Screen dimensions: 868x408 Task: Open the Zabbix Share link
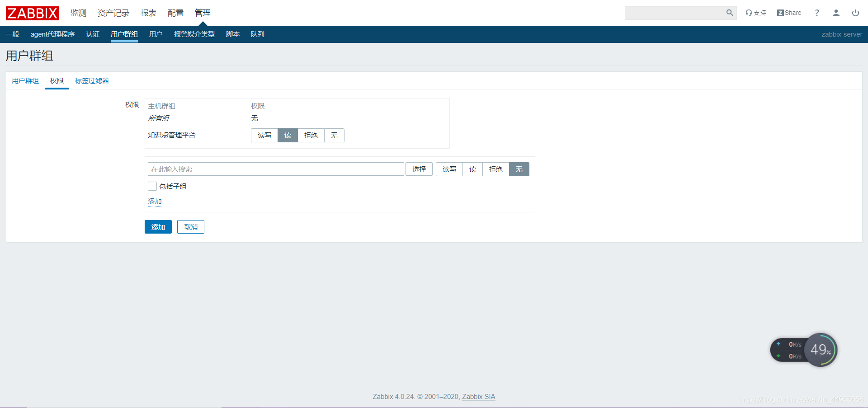point(789,13)
